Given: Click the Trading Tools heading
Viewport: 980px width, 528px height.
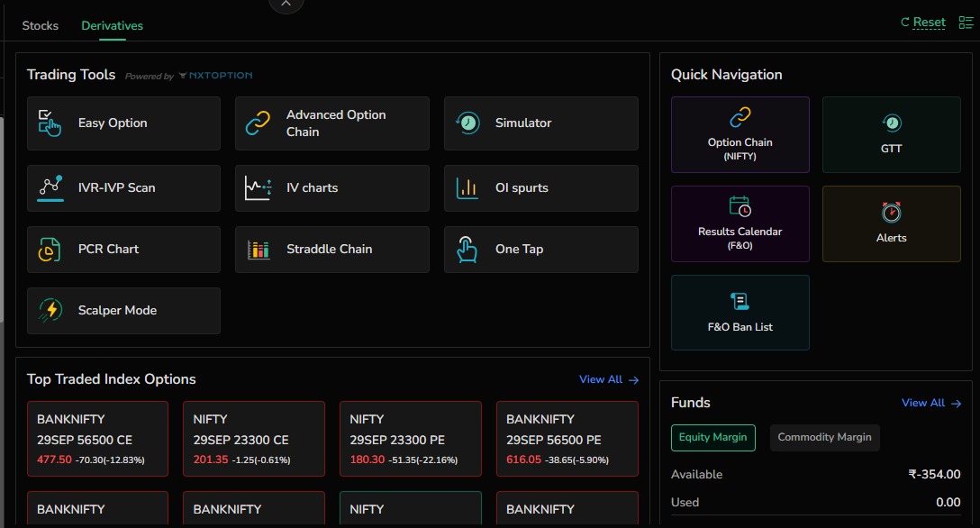Looking at the screenshot, I should [x=71, y=75].
